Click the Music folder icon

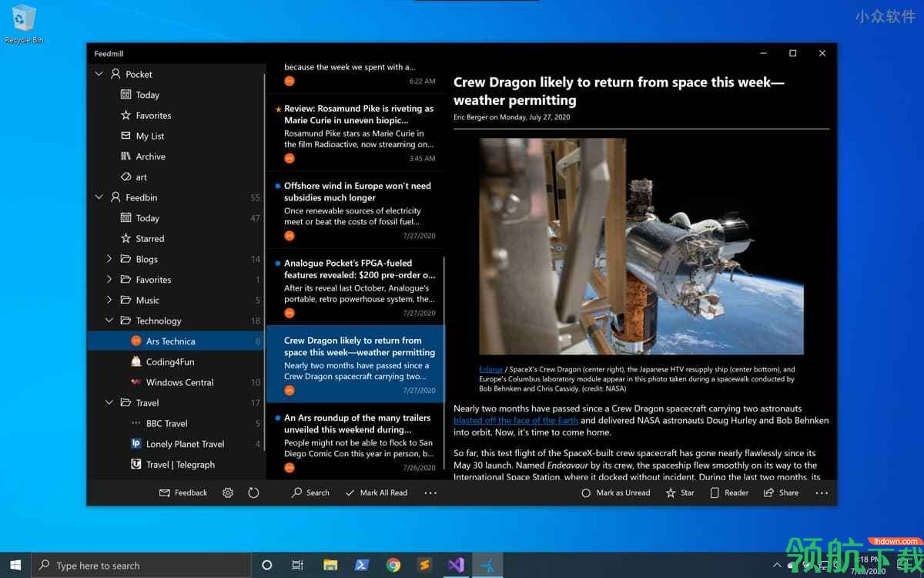(x=126, y=300)
